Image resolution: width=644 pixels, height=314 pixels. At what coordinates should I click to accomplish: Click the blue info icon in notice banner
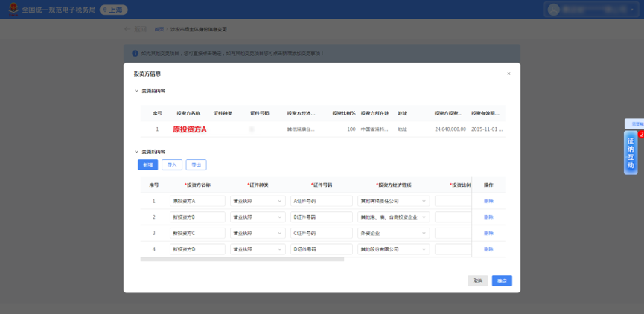tap(135, 54)
